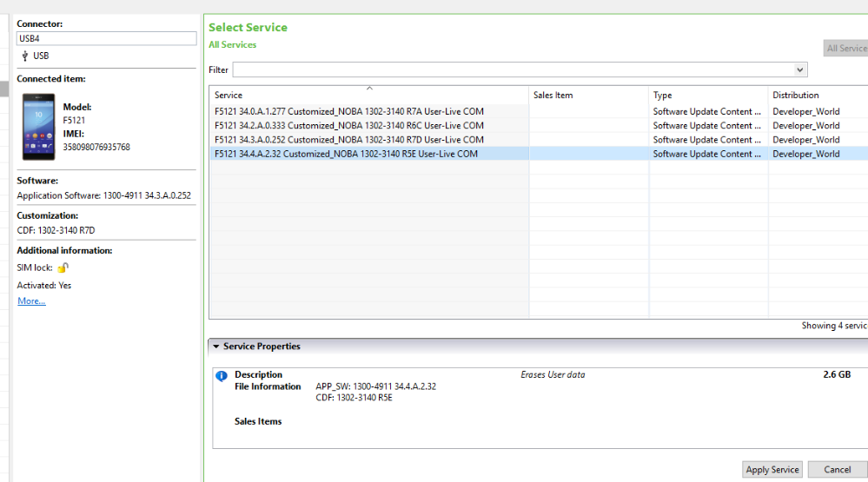Click the 2.6 GB size value
Image resolution: width=868 pixels, height=482 pixels.
pyautogui.click(x=837, y=374)
